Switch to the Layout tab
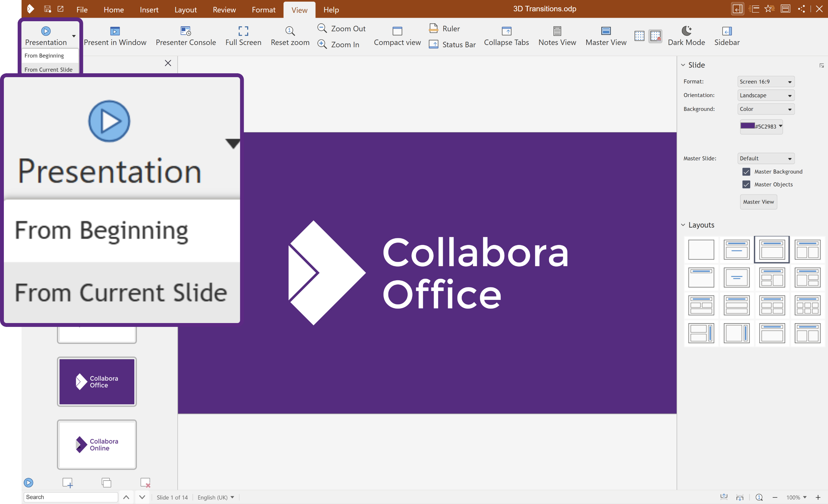 (x=185, y=10)
